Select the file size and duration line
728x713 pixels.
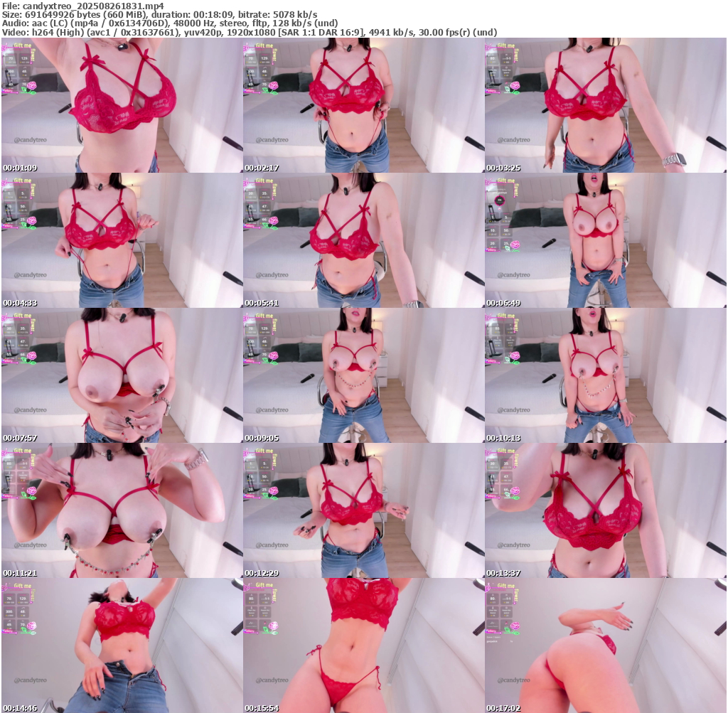(x=160, y=14)
